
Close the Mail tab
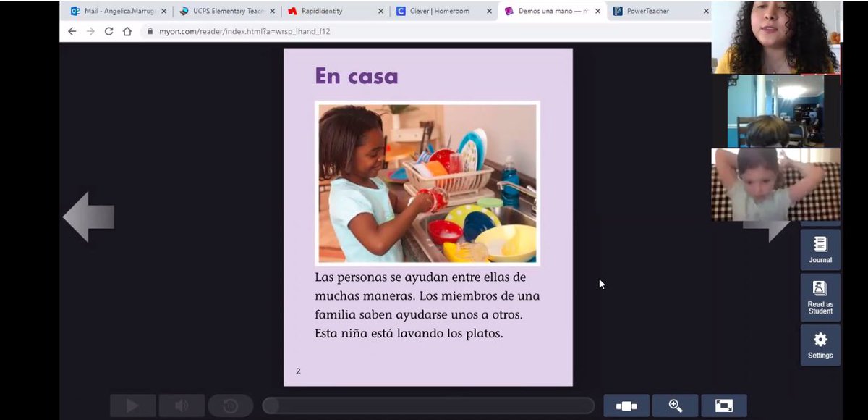click(x=163, y=12)
